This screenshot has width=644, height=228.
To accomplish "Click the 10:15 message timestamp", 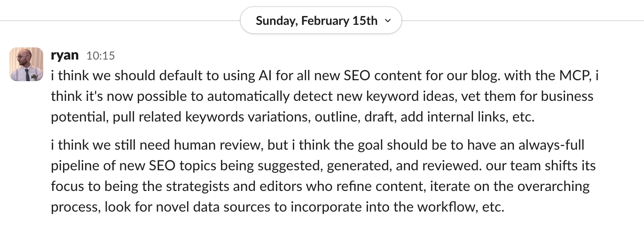I will point(101,56).
